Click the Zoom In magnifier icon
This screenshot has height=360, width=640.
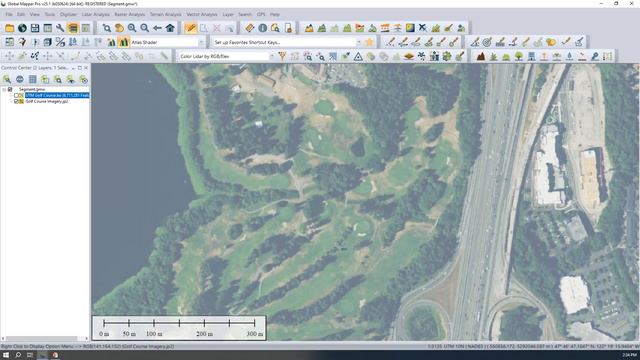pyautogui.click(x=132, y=28)
